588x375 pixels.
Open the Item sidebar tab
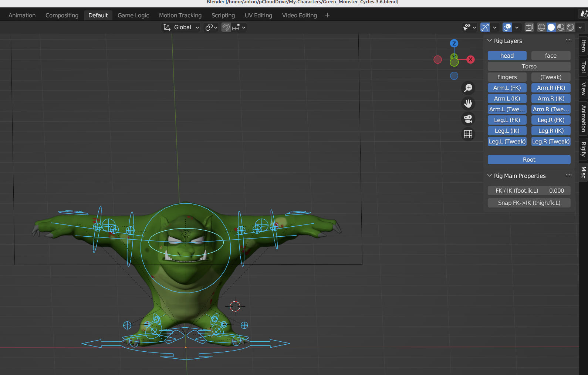coord(584,46)
